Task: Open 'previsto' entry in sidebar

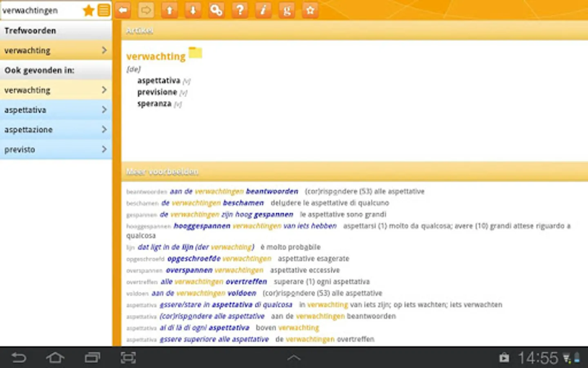Action: click(56, 149)
